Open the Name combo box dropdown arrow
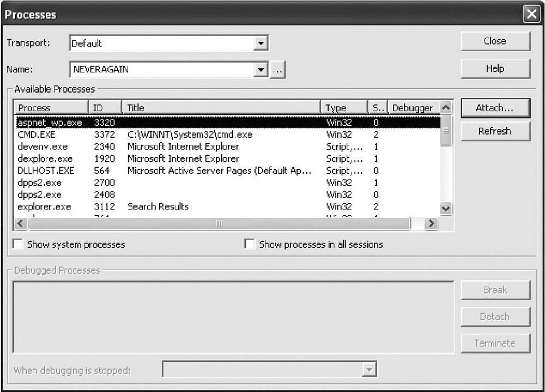The image size is (545, 392). click(261, 70)
